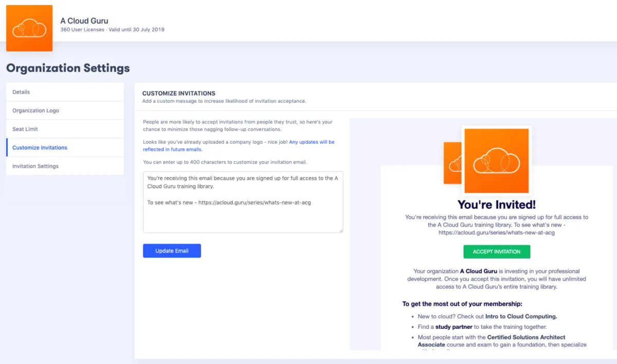Viewport: 617px width, 364px height.
Task: Click the A Cloud Guru organization name
Action: [84, 21]
